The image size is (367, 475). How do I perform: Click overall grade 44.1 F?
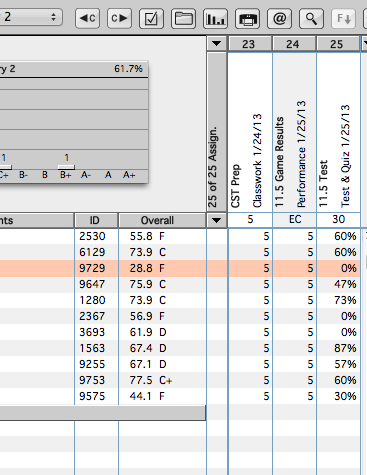tap(147, 396)
